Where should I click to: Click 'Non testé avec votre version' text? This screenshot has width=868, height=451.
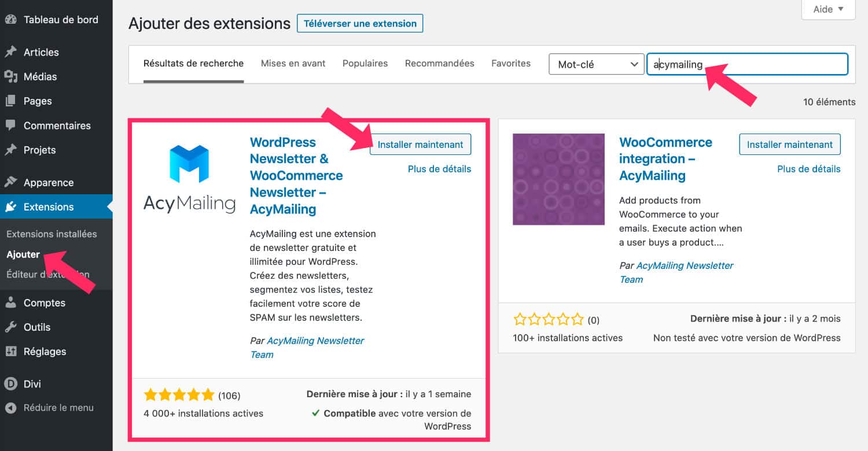pyautogui.click(x=747, y=338)
